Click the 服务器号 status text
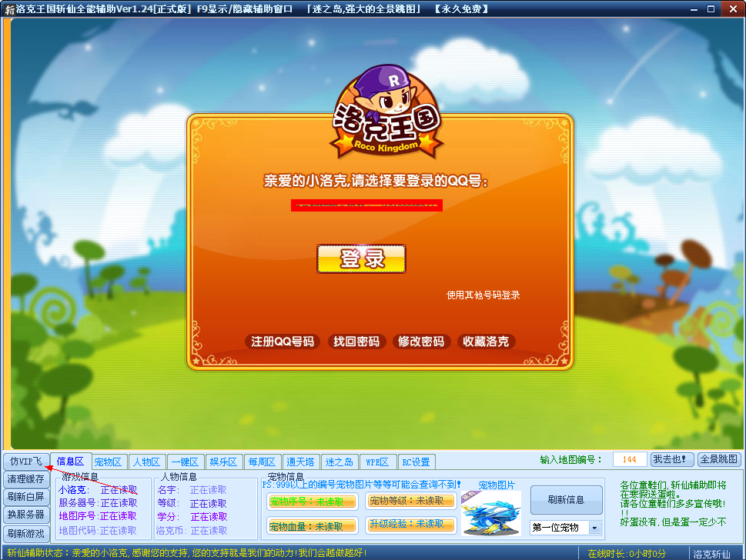Screen dimensions: 746x560 pyautogui.click(x=119, y=503)
